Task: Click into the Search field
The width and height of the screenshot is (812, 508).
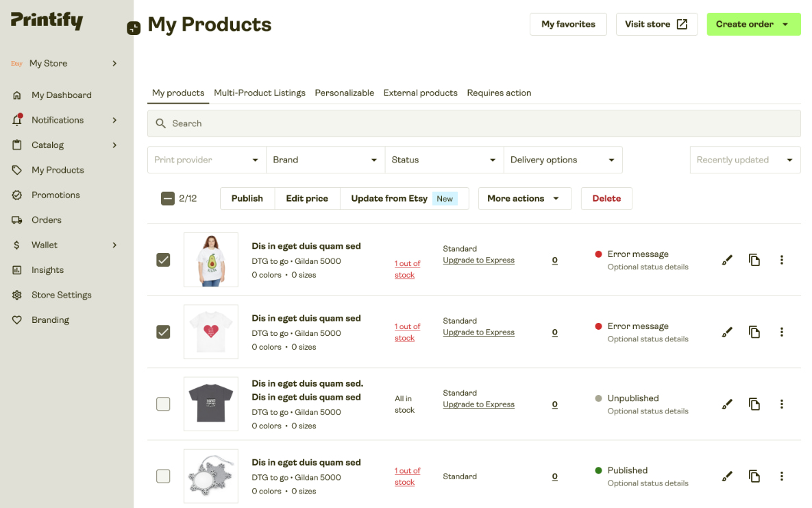Action: 474,123
